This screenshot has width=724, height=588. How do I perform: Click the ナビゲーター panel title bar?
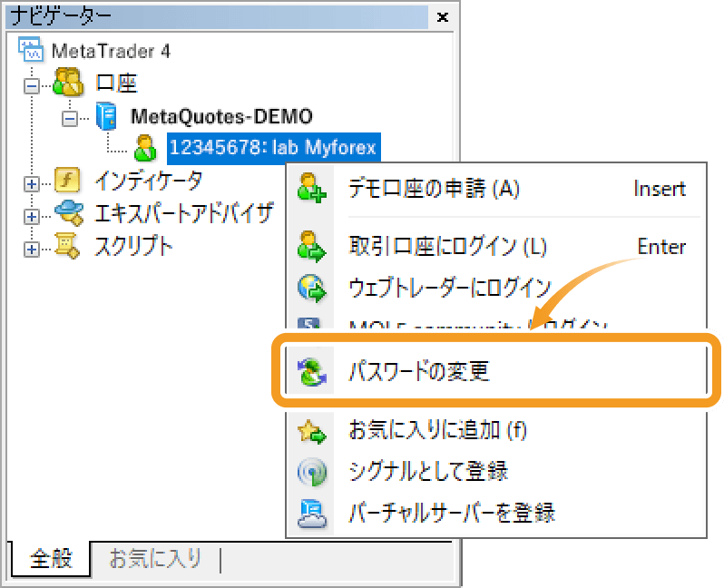(x=217, y=16)
